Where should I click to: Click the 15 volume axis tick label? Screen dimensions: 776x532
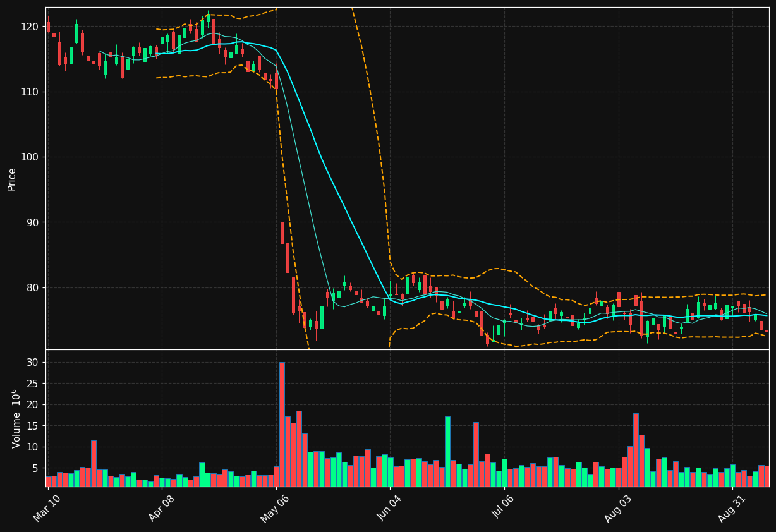[33, 426]
